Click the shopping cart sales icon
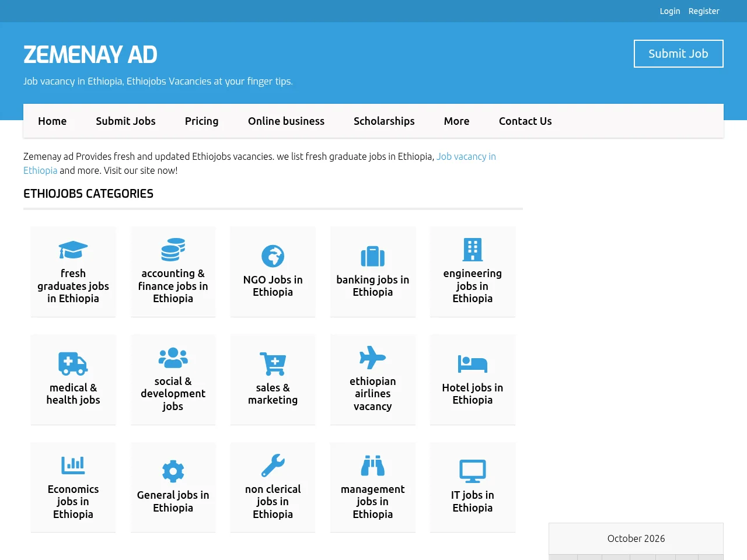 pos(273,363)
